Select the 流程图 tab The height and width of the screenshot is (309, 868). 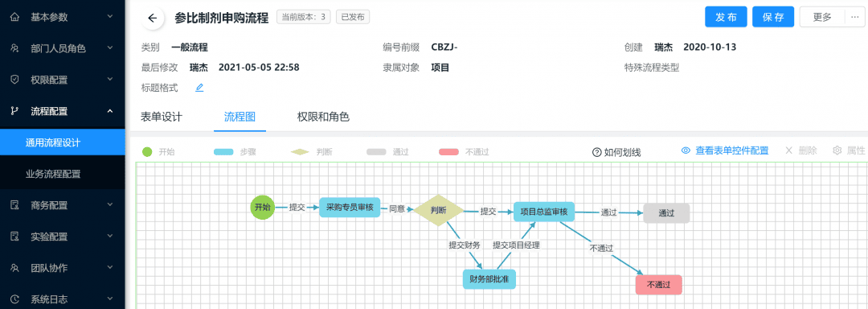pos(240,117)
